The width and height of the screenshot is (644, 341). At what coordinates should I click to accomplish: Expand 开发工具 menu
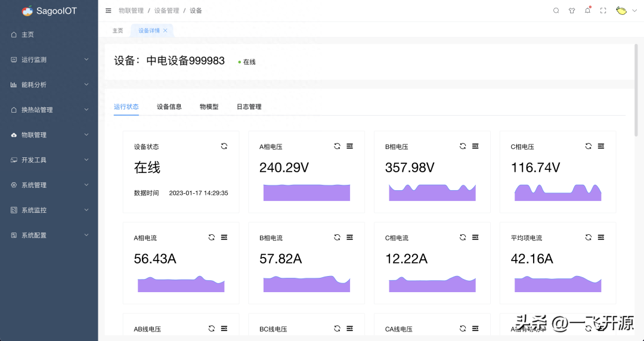[49, 160]
